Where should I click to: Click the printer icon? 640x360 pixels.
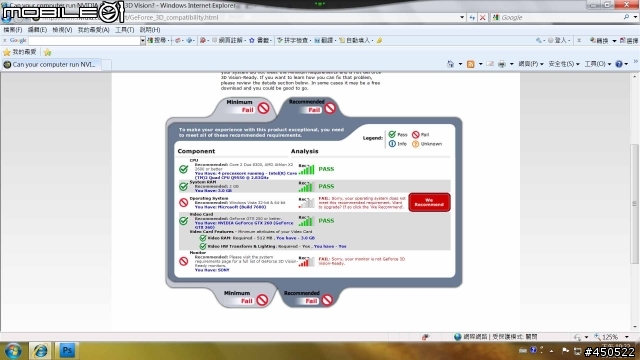[x=502, y=64]
